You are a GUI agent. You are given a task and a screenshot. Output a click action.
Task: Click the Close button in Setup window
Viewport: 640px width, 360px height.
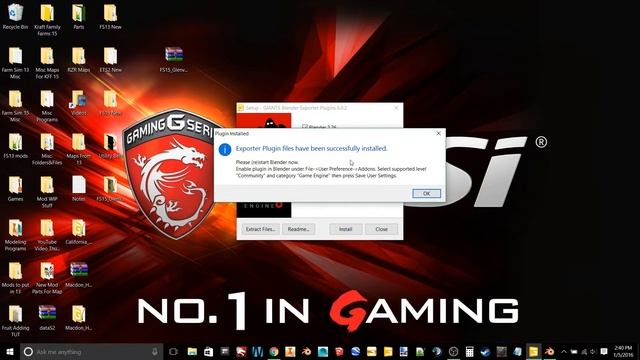click(x=382, y=229)
